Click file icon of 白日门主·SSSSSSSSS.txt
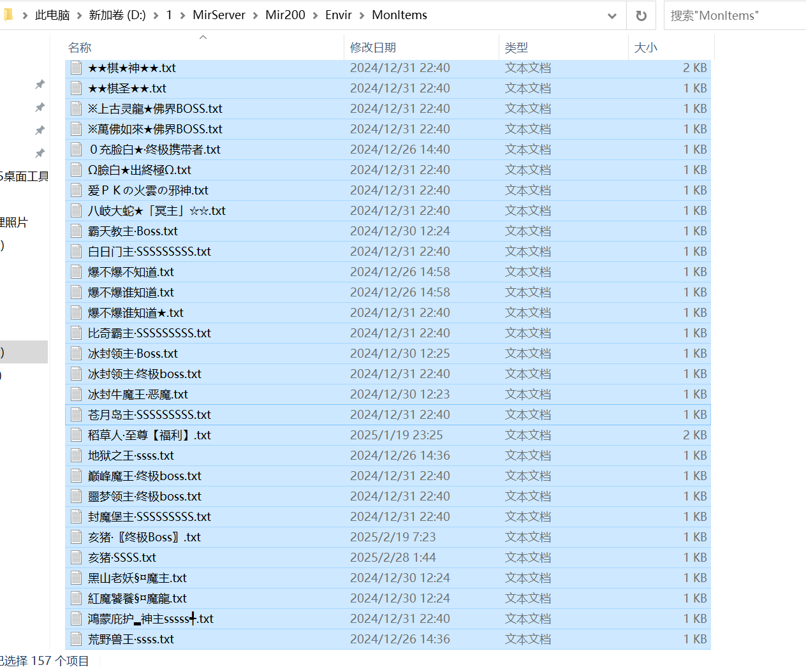The width and height of the screenshot is (806, 672). tap(77, 251)
